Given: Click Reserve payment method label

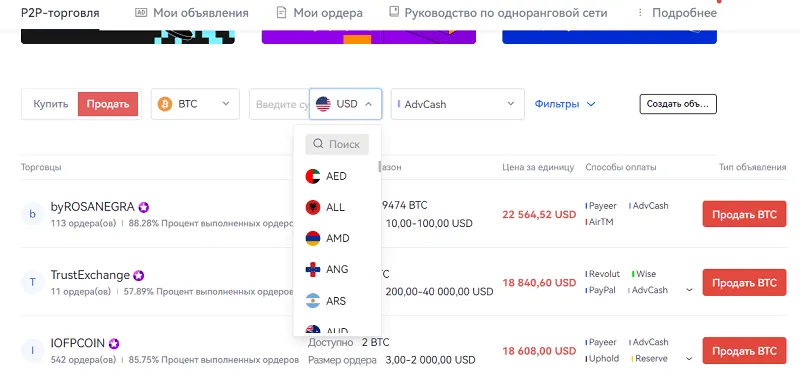Looking at the screenshot, I should tap(651, 359).
